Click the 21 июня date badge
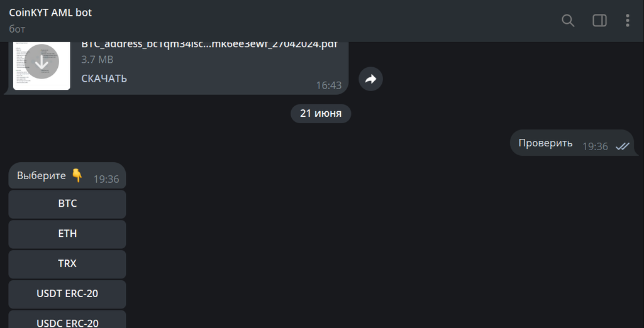 [321, 113]
